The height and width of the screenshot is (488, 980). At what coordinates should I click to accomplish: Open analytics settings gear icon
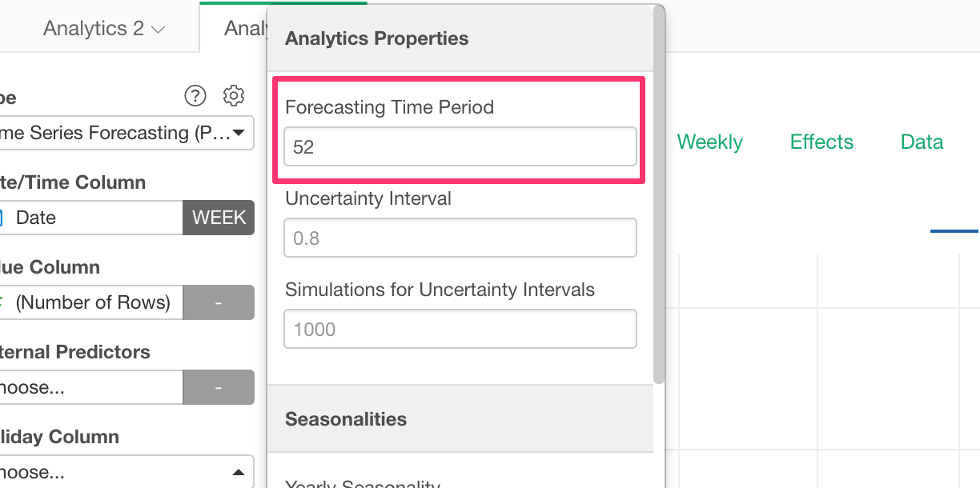(x=233, y=96)
